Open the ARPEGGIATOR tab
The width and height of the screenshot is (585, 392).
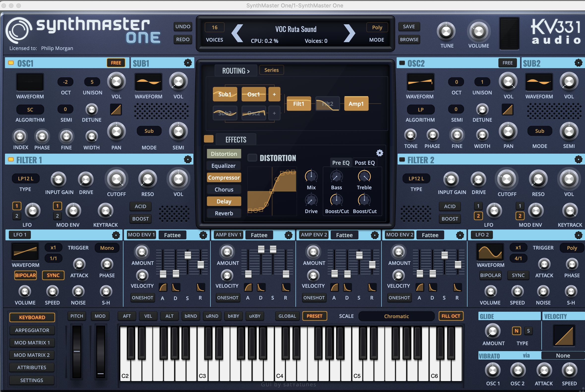[32, 330]
